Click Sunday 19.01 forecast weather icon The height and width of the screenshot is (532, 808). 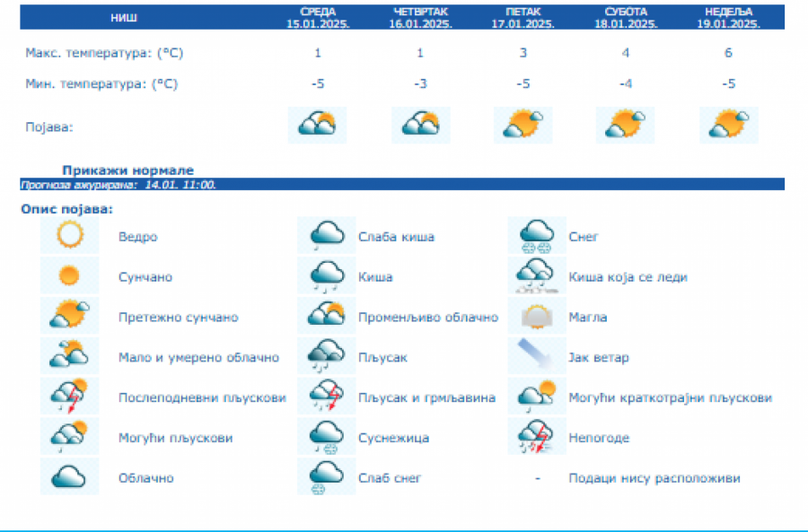(728, 125)
